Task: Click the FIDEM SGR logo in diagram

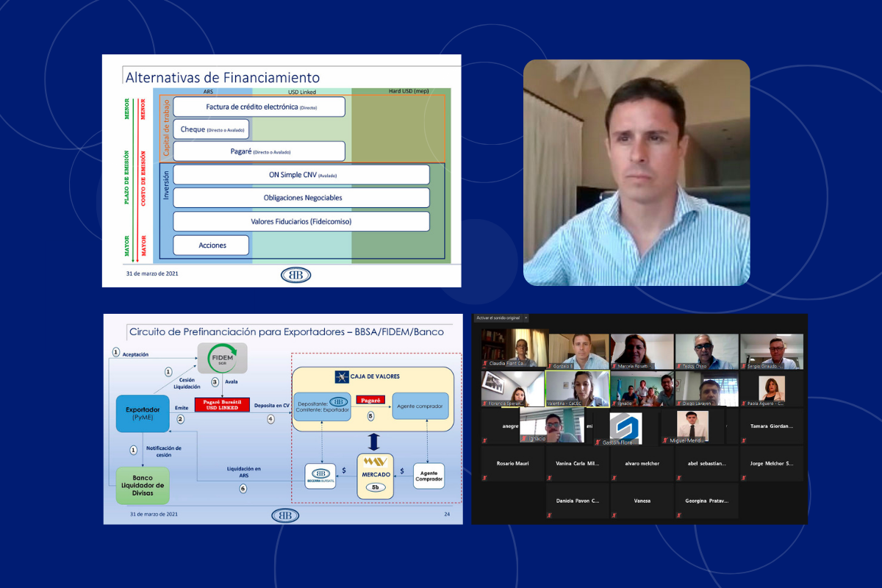Action: point(221,357)
